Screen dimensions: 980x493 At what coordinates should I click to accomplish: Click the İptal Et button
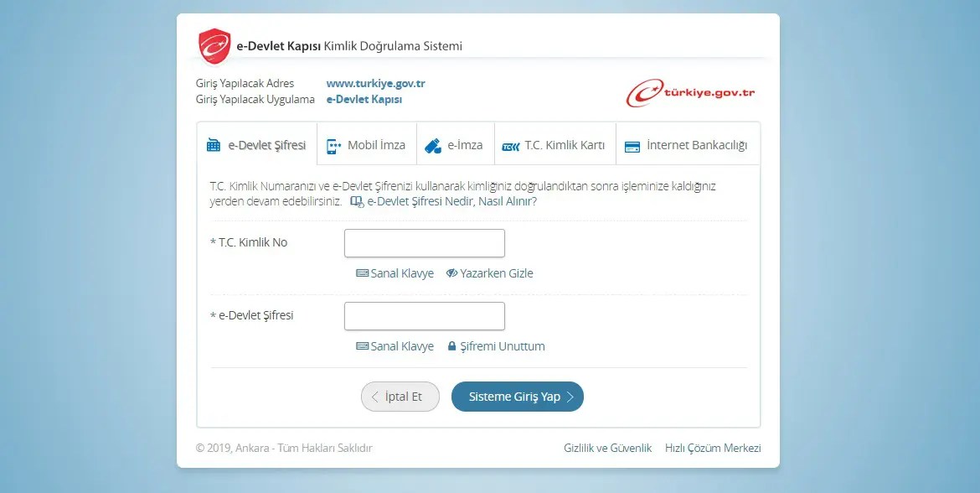pos(400,397)
